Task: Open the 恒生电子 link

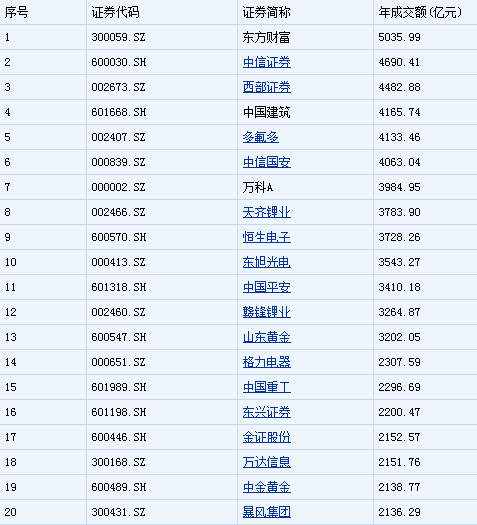Action: (x=267, y=237)
